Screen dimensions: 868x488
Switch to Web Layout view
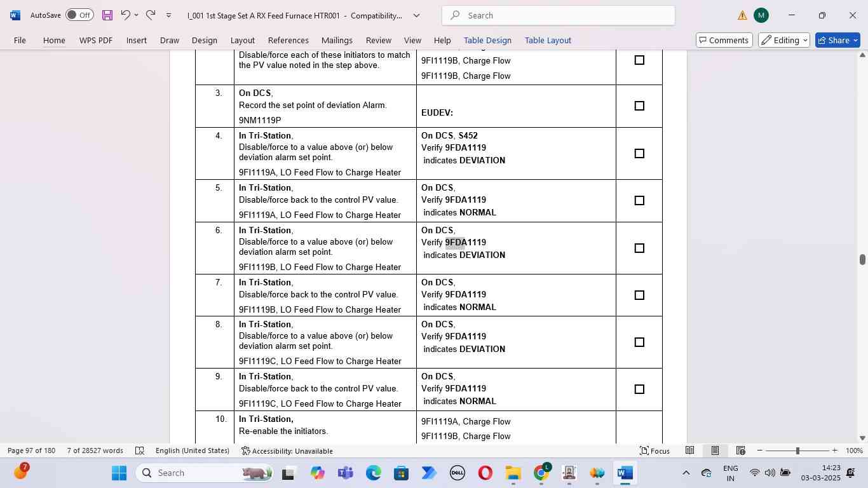(x=740, y=451)
